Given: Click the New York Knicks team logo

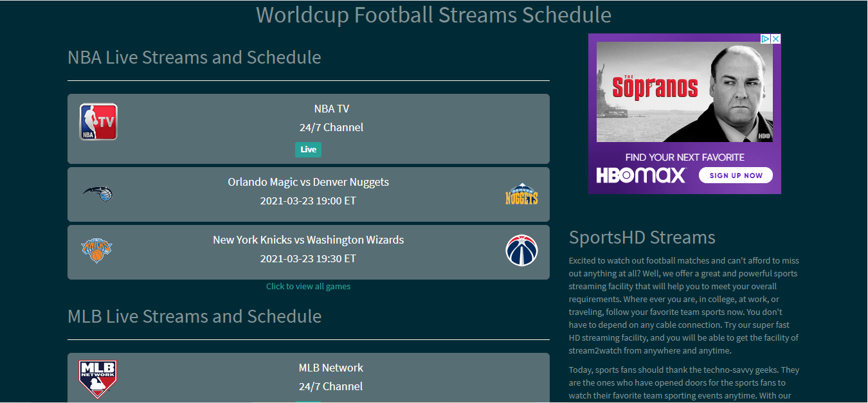Looking at the screenshot, I should point(97,251).
